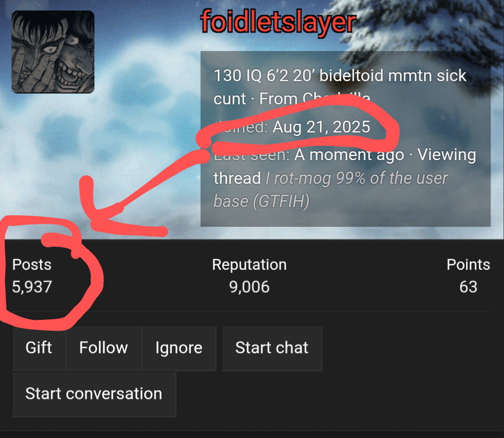View the 63 points value
The image size is (504, 438).
468,287
